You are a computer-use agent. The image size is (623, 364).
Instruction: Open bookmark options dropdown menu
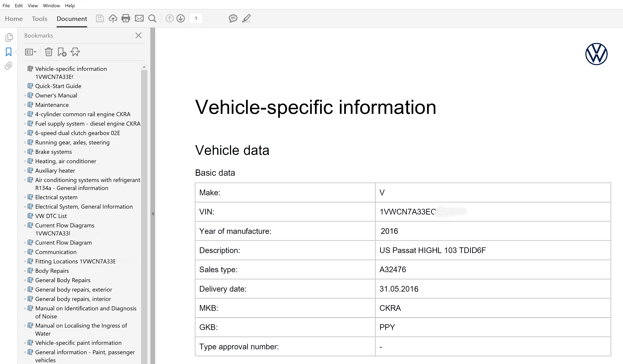pos(30,52)
